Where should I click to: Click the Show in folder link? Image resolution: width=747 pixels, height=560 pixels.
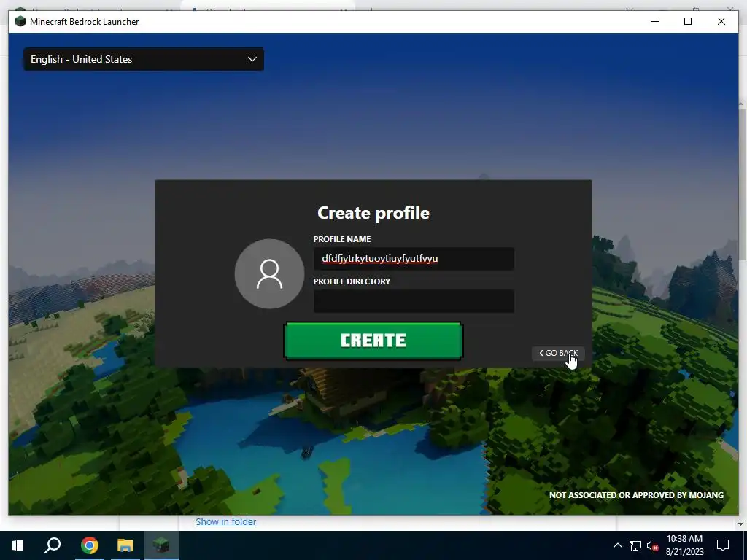(226, 521)
